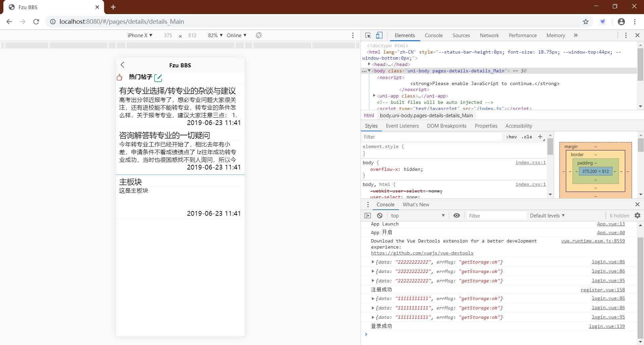
Task: Click the html breadcrumb item
Action: pyautogui.click(x=369, y=115)
